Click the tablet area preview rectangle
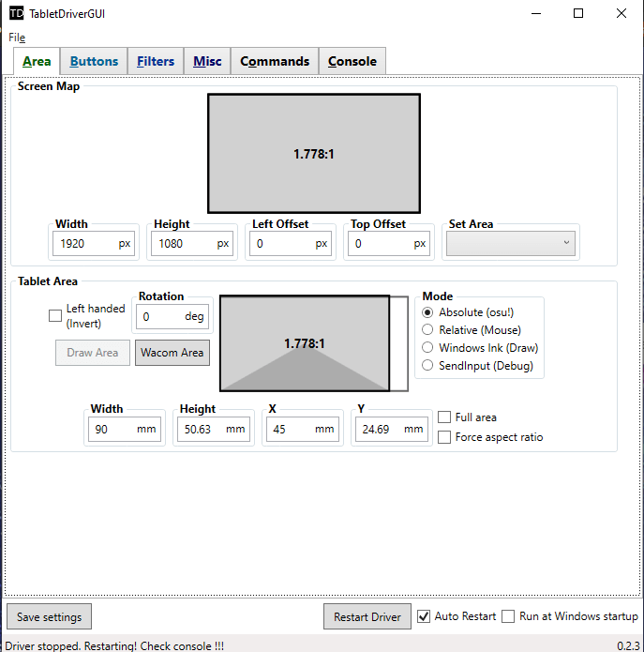The width and height of the screenshot is (644, 652). pyautogui.click(x=305, y=343)
